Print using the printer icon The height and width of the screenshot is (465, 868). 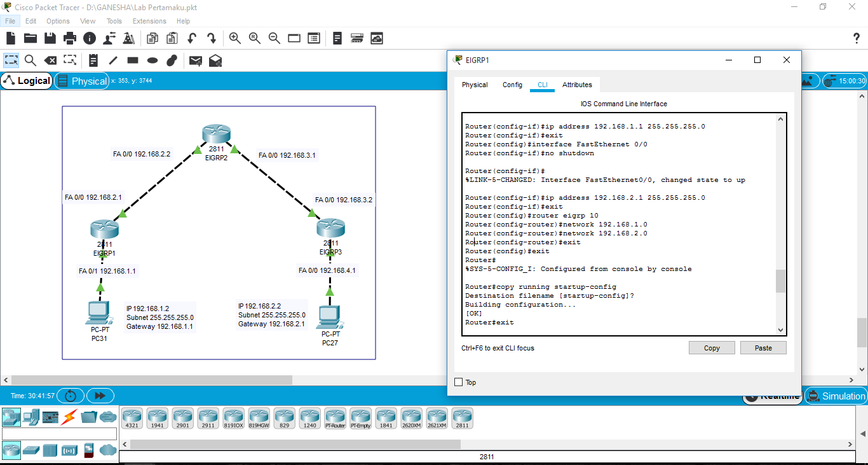click(70, 38)
